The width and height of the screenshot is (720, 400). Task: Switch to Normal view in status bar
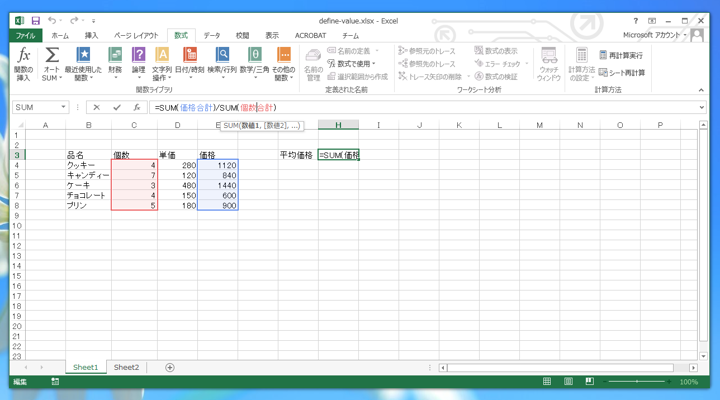[x=547, y=382]
